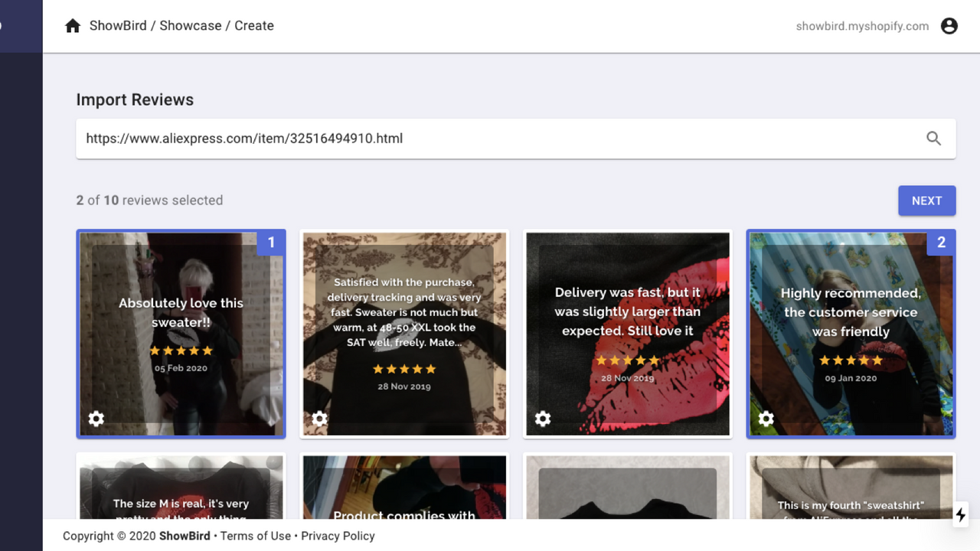Viewport: 980px width, 551px height.
Task: Open settings gear on 'Delivery was fast' card
Action: (x=543, y=419)
